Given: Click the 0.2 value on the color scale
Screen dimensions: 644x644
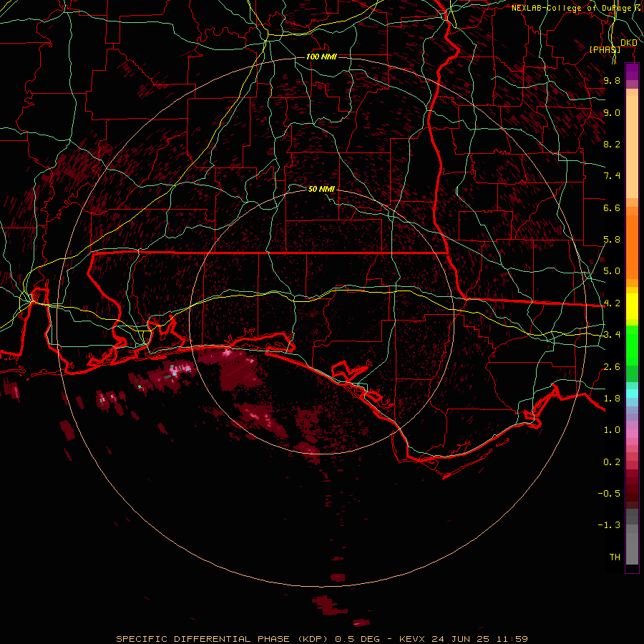Looking at the screenshot, I should tap(612, 462).
